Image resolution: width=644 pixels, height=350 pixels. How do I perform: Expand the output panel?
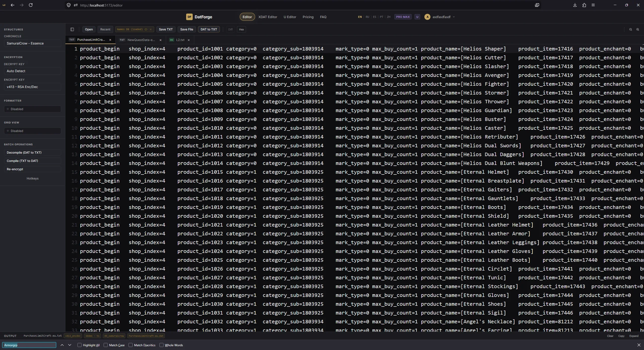(634, 336)
